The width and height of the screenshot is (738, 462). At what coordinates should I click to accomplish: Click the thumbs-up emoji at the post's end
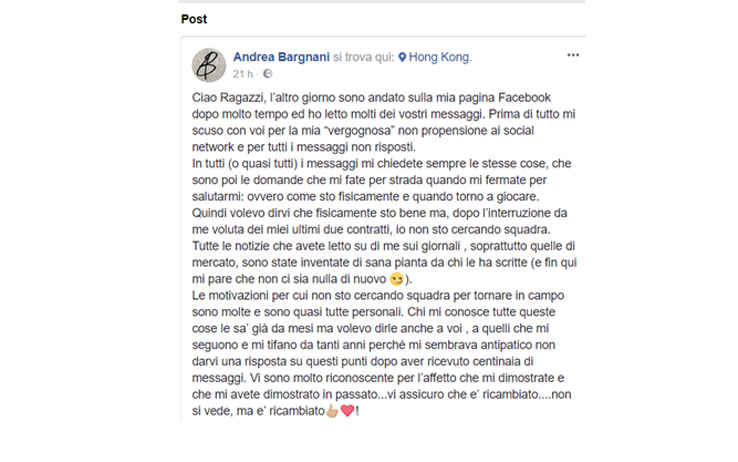point(332,411)
